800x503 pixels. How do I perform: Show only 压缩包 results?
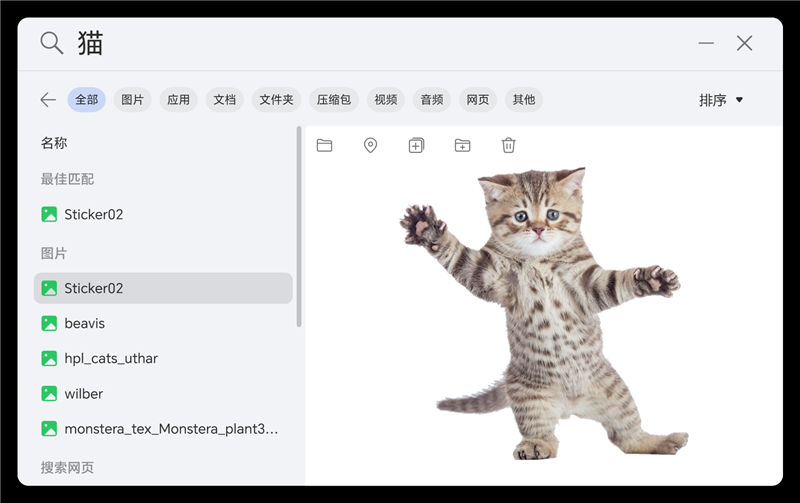pyautogui.click(x=333, y=99)
